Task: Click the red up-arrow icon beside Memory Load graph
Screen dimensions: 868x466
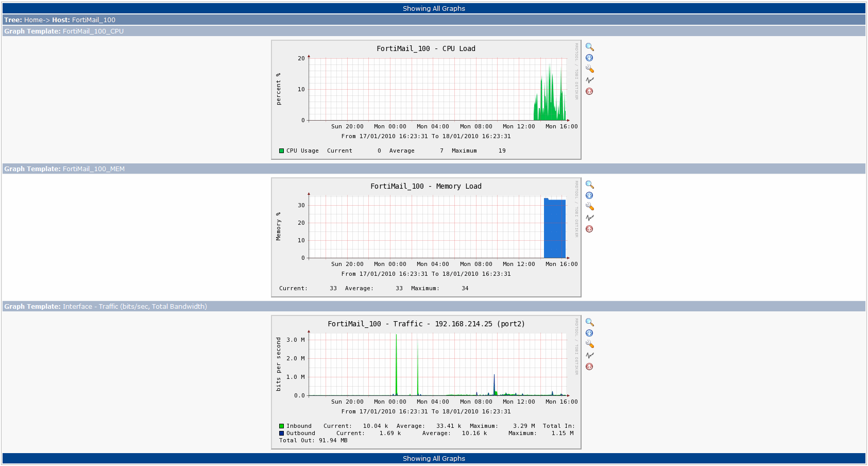Action: point(589,229)
